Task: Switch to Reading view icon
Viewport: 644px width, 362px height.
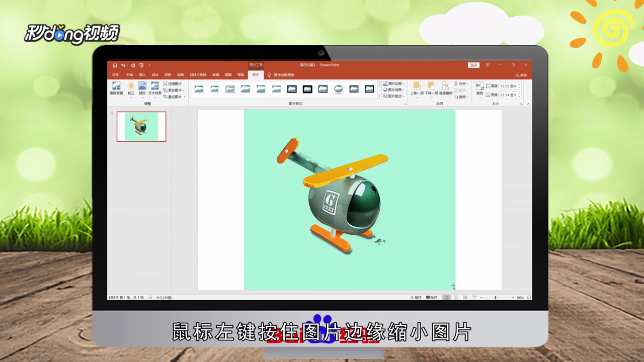Action: point(465,298)
